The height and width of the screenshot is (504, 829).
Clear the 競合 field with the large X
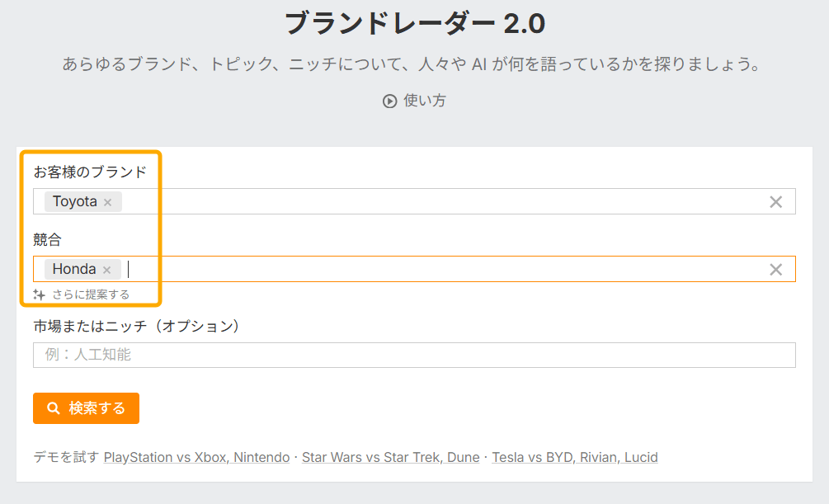click(x=775, y=270)
